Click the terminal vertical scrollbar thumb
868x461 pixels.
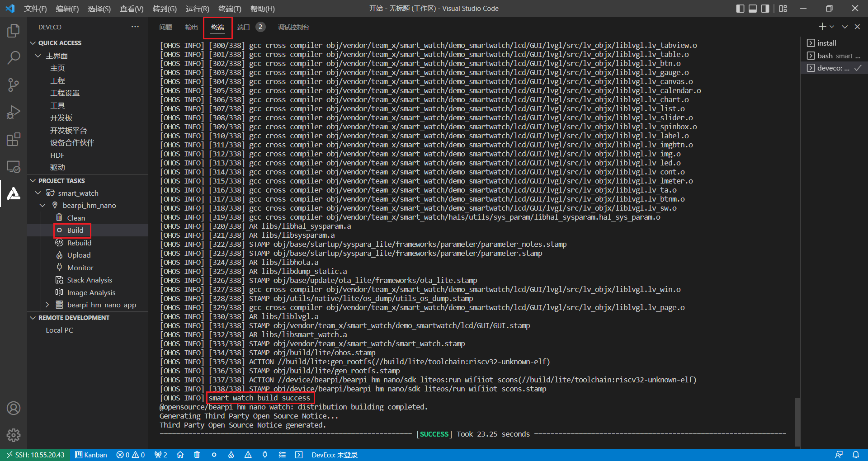point(798,421)
